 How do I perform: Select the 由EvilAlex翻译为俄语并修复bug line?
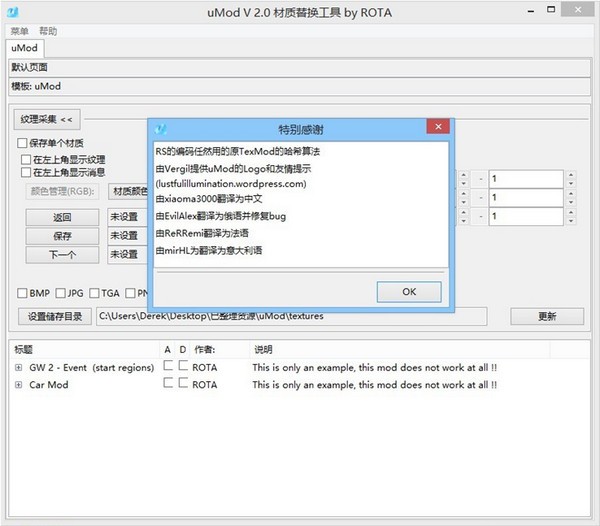[221, 216]
